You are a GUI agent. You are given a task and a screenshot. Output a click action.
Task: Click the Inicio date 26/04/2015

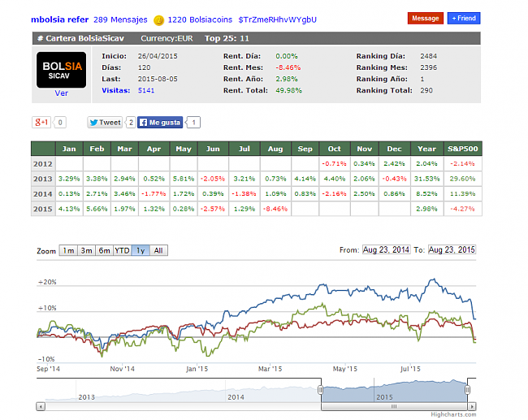tap(158, 56)
